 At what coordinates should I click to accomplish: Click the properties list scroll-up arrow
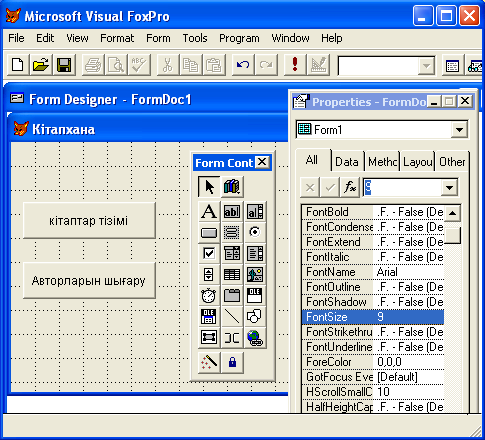pos(452,213)
